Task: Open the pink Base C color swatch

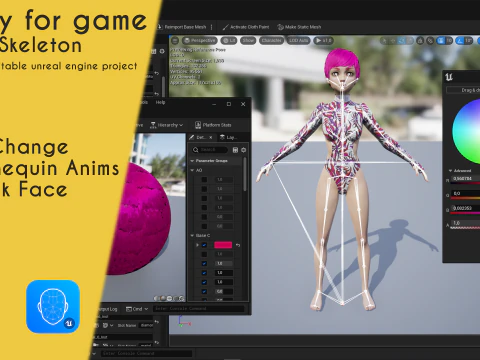Action: point(223,245)
